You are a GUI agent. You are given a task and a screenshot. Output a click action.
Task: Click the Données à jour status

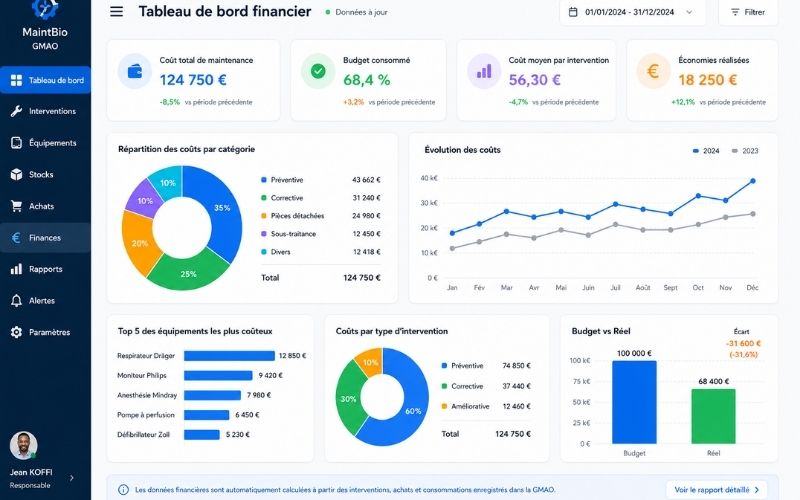[x=357, y=12]
